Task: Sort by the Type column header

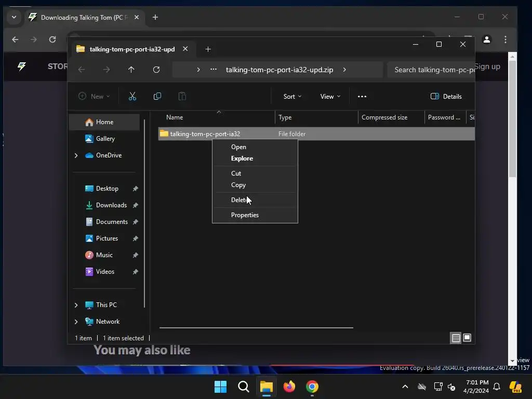Action: (x=316, y=117)
